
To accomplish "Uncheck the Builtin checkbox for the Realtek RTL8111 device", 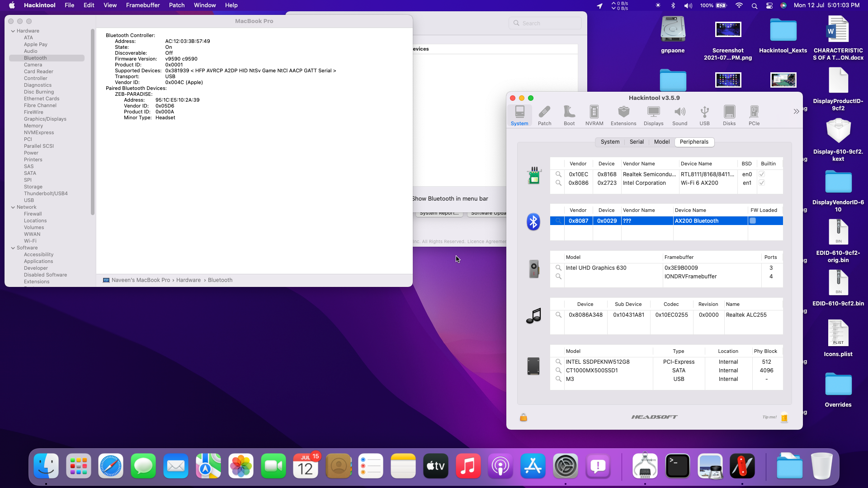I will [x=762, y=174].
